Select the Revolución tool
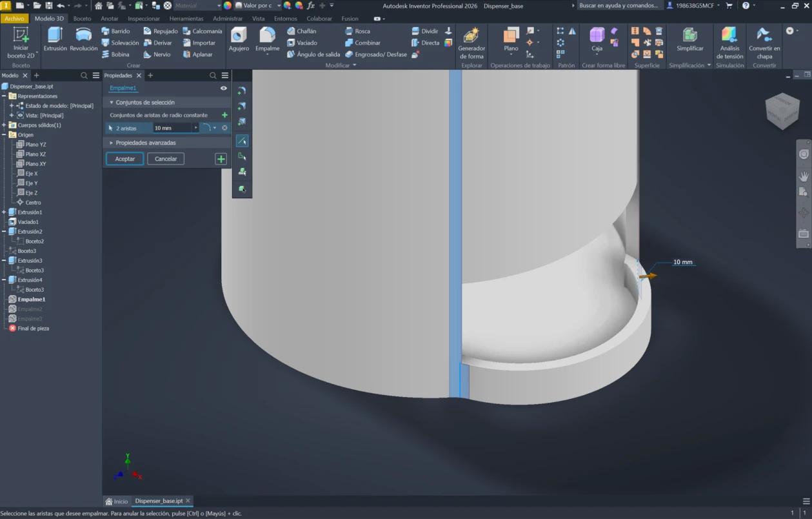812x519 pixels. click(84, 39)
